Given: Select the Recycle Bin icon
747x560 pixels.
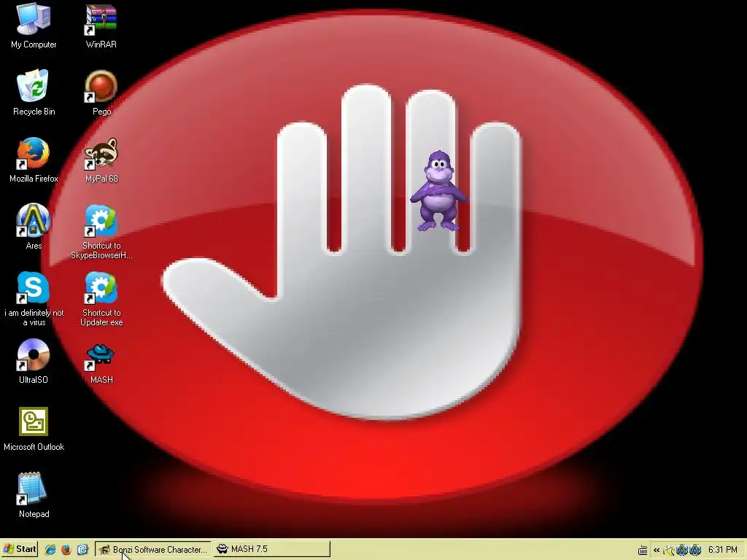Looking at the screenshot, I should click(x=34, y=93).
